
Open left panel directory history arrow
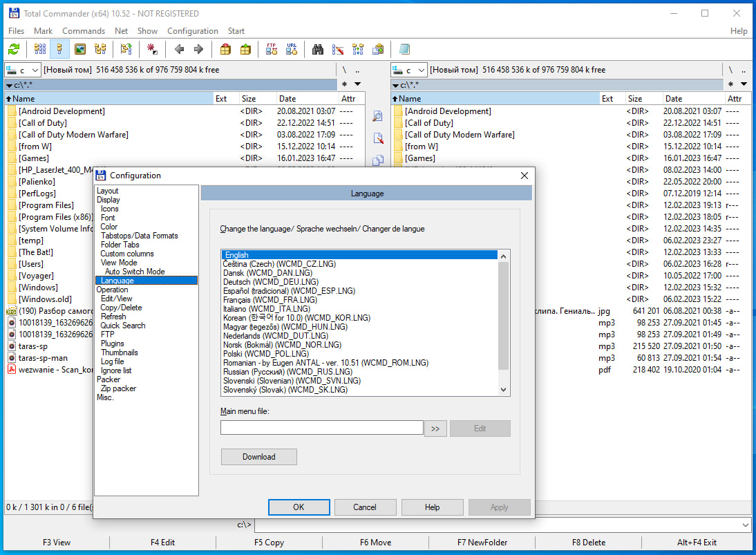(x=358, y=84)
